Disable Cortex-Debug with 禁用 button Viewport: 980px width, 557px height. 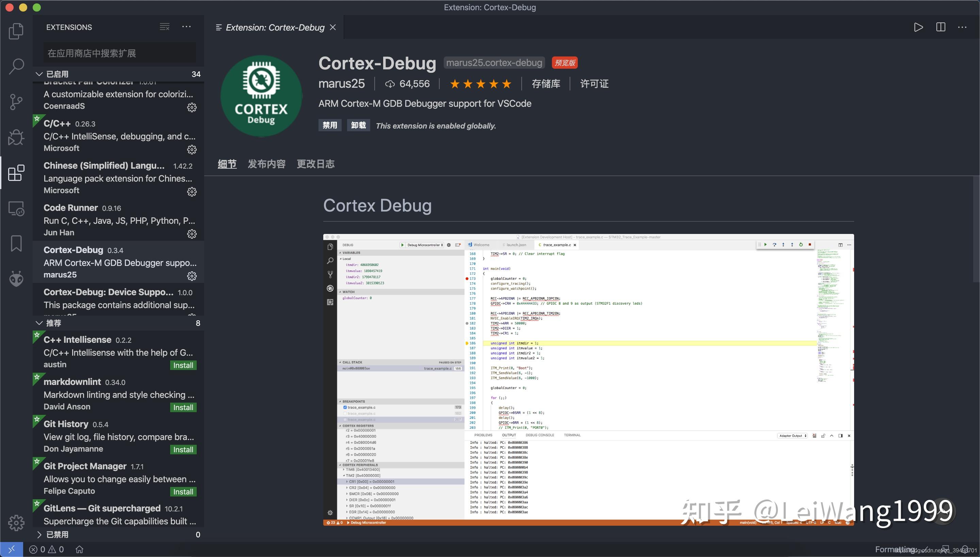tap(330, 125)
